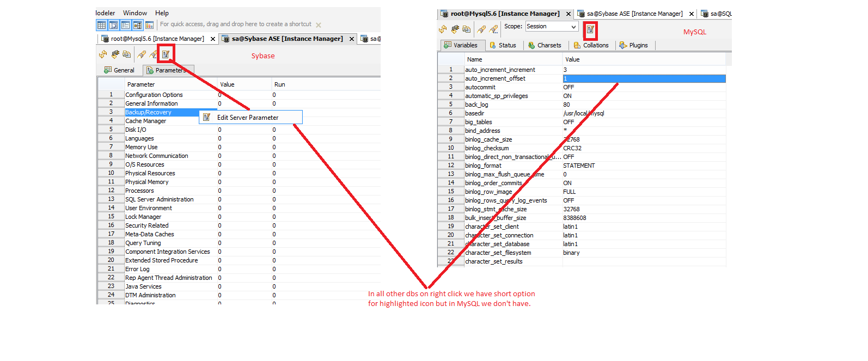Switch to the General tab
The image size is (868, 361).
coord(119,70)
